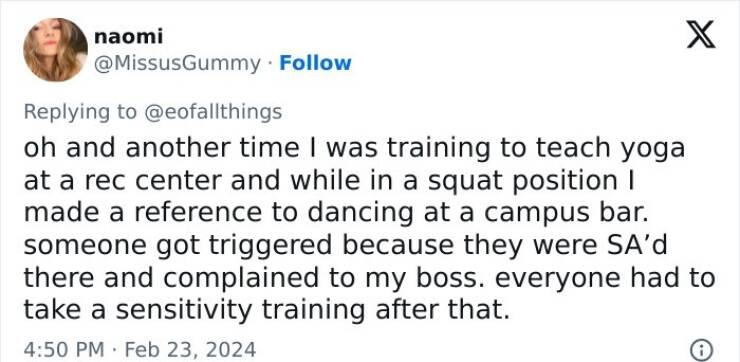Click the tweet line starting 'oh and another time'

[x=354, y=148]
